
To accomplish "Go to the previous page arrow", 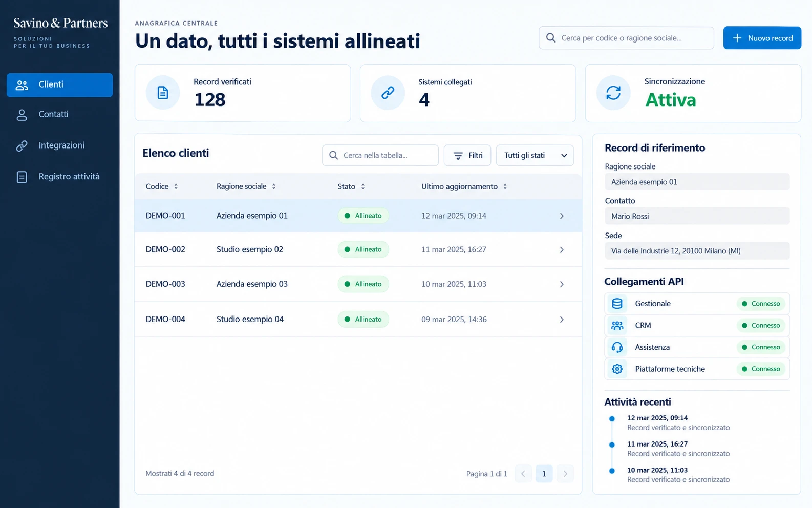I will pos(523,474).
